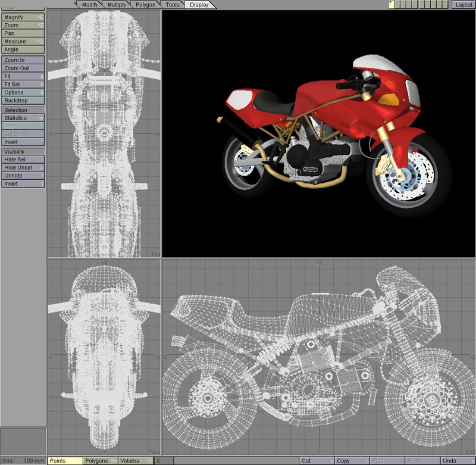This screenshot has height=465, width=476.
Task: Switch to Volume selection mode
Action: tap(136, 461)
